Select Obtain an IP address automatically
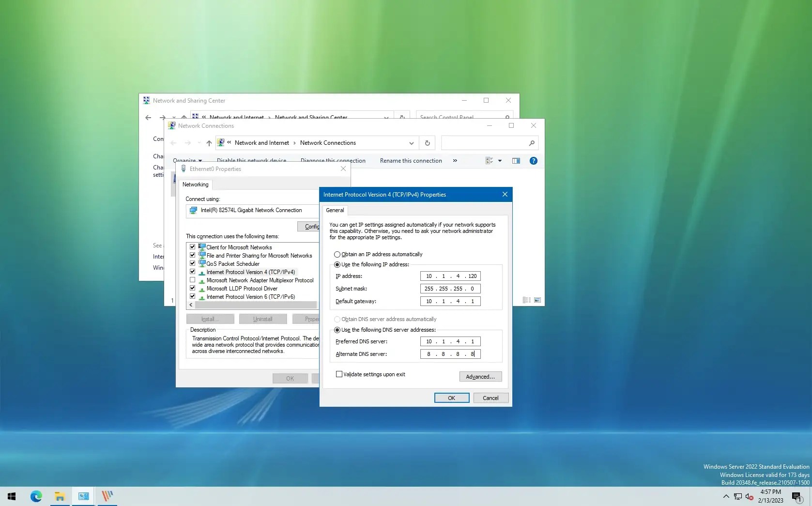The height and width of the screenshot is (506, 812). pyautogui.click(x=337, y=254)
